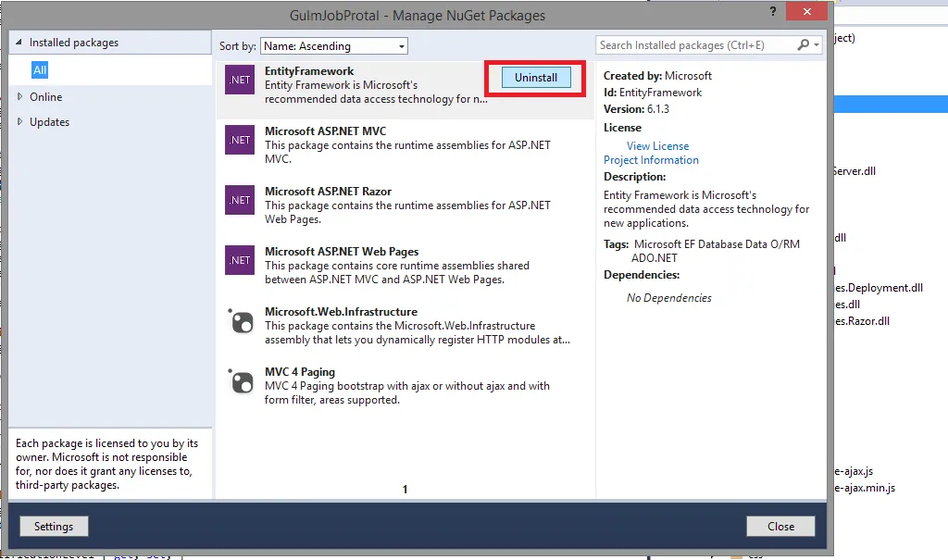Screen dimensions: 948x560
Task: Click the Microsoft ASP.NET Razor package icon
Action: (240, 200)
